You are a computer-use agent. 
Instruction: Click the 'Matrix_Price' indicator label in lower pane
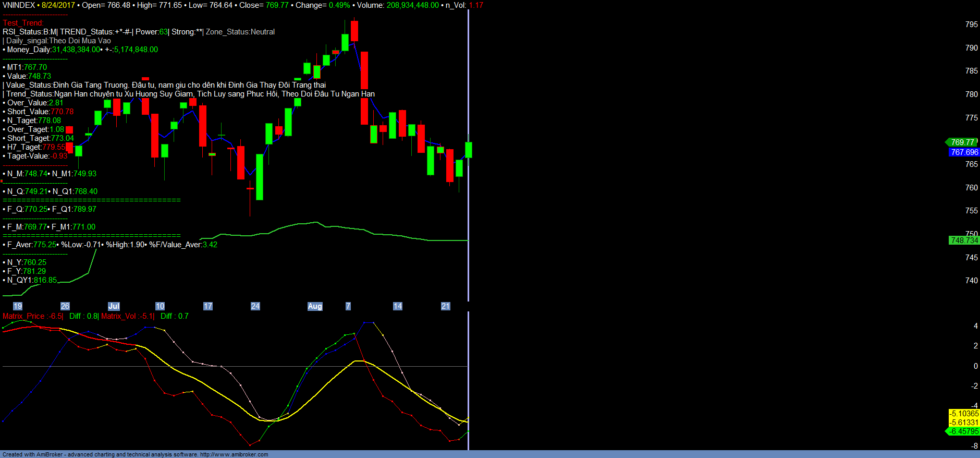click(x=23, y=316)
